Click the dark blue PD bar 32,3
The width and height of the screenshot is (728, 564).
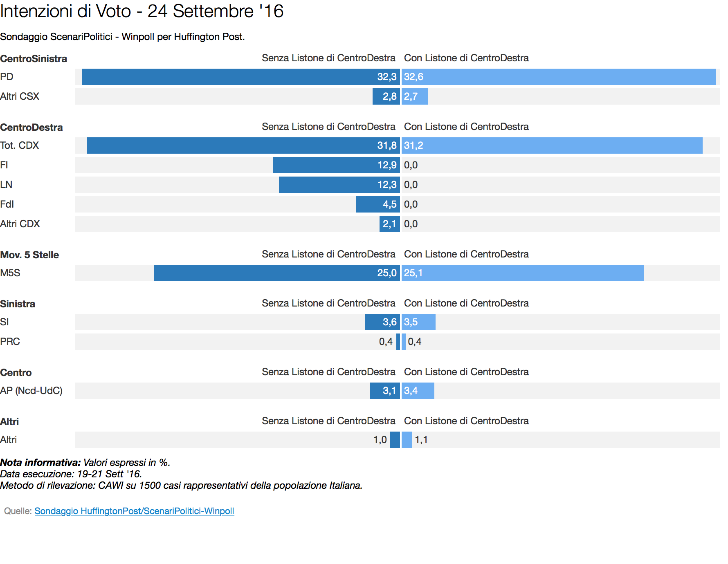coord(241,77)
